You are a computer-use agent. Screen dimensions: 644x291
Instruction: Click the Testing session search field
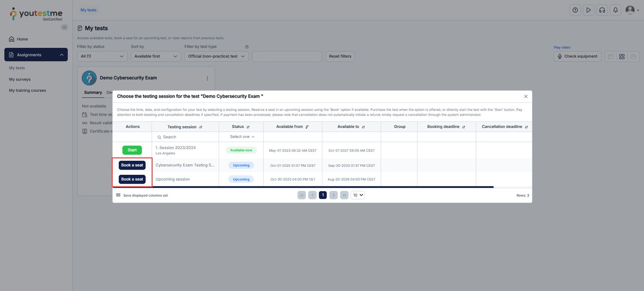coord(187,137)
